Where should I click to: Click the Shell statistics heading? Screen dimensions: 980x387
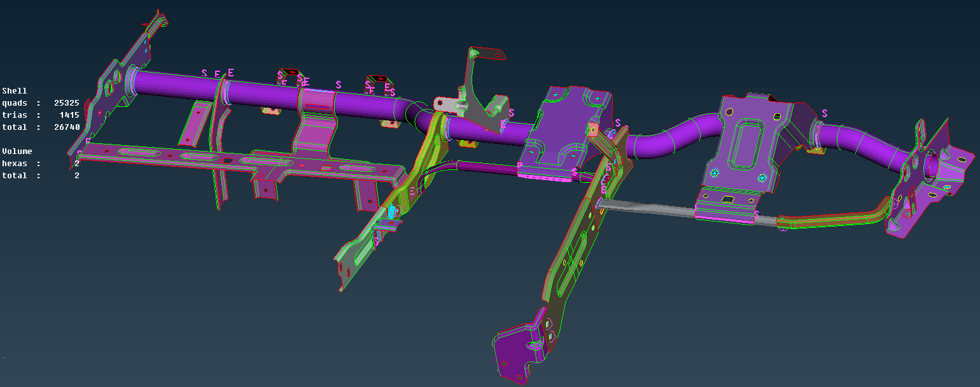14,90
